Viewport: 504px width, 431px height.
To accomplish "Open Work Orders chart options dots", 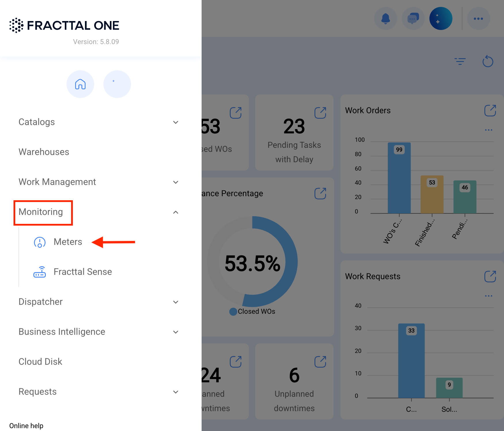I will pos(488,130).
